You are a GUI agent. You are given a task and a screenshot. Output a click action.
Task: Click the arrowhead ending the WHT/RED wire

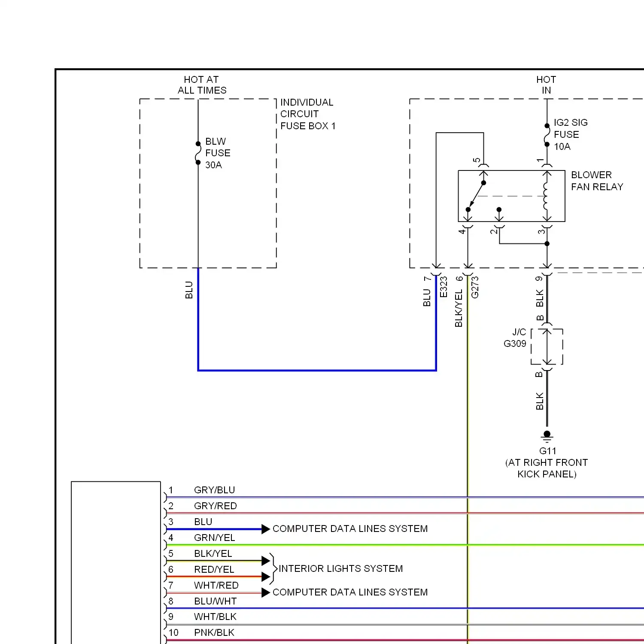click(x=265, y=592)
